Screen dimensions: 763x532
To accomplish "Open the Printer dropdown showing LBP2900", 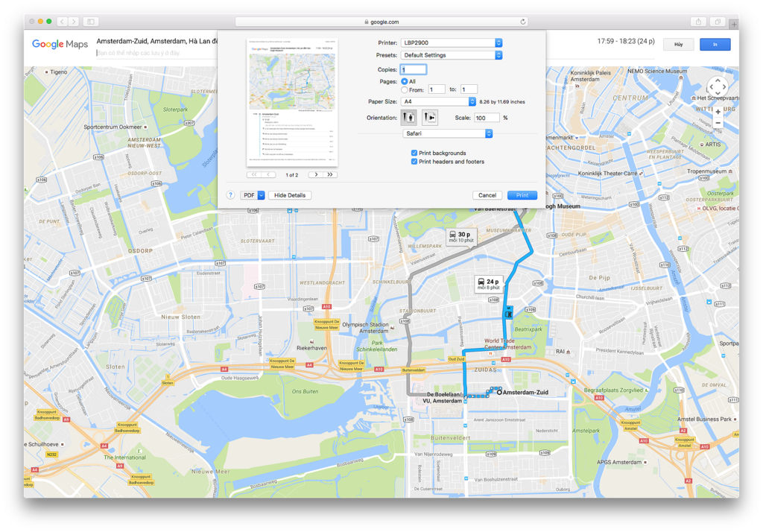I will (451, 42).
